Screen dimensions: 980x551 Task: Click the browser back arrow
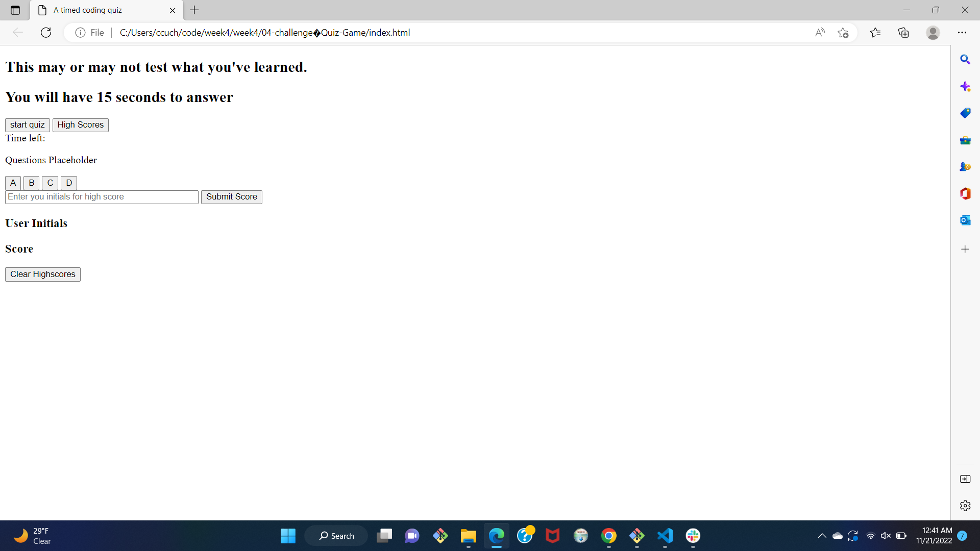point(18,33)
